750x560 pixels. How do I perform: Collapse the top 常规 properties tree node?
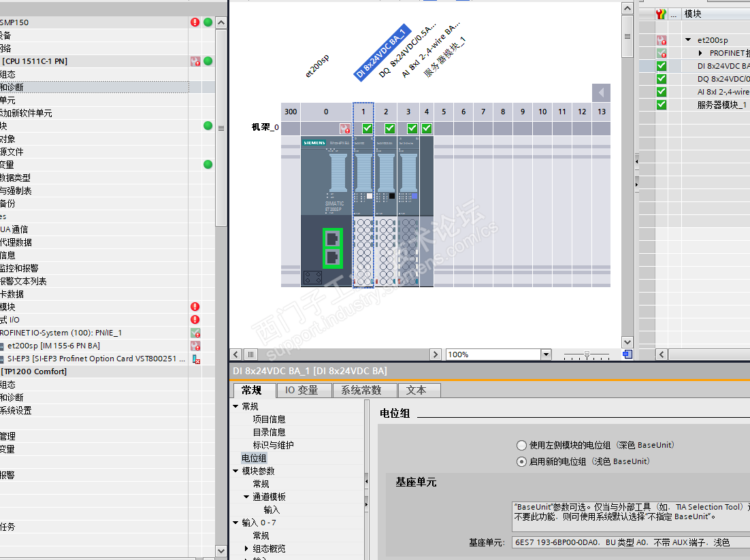point(235,406)
